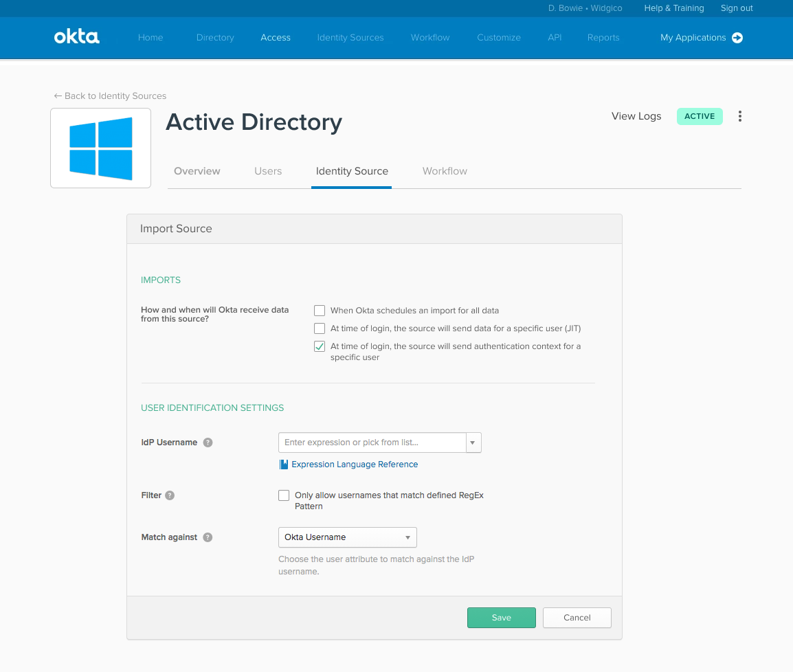Switch to the Workflow tab

[444, 171]
